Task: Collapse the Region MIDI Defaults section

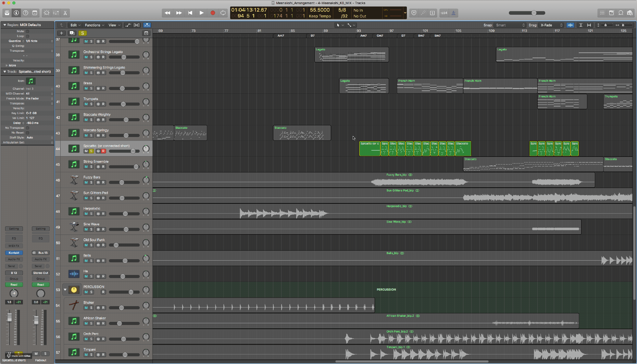Action: 4,25
